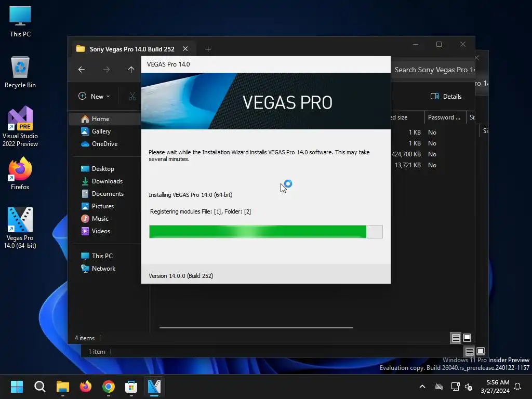Screen dimensions: 532x399
Task: Switch to details list view in front Explorer
Action: (x=456, y=338)
